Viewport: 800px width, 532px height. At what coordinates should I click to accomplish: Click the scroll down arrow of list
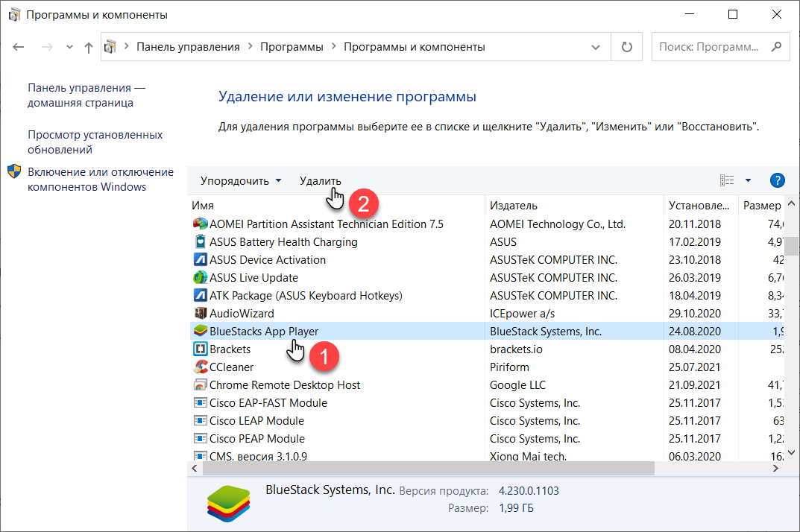coord(792,452)
